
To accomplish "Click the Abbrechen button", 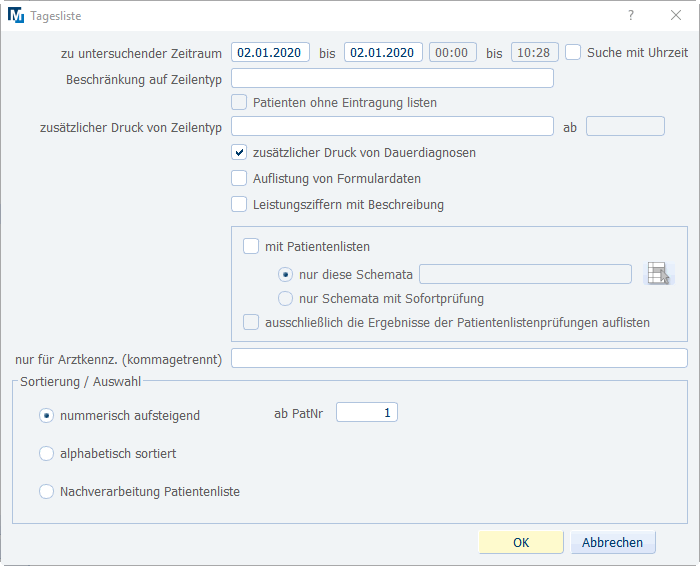I will click(613, 542).
